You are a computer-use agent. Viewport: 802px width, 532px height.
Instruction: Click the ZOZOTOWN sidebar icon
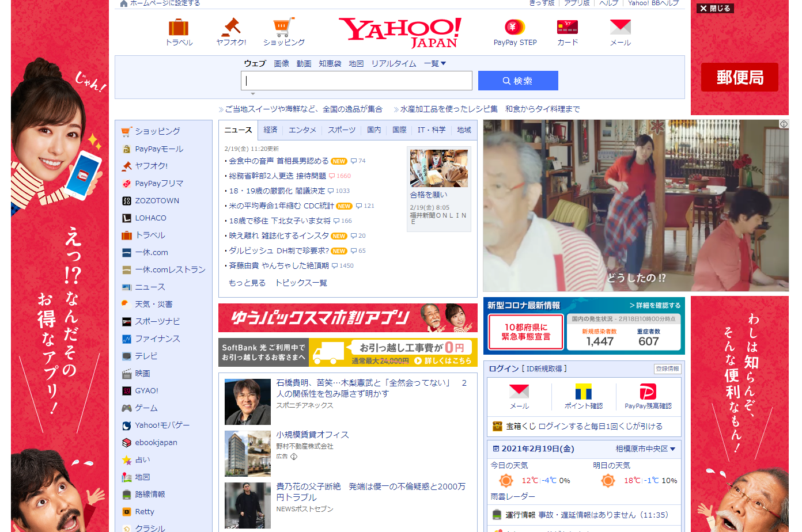(127, 201)
